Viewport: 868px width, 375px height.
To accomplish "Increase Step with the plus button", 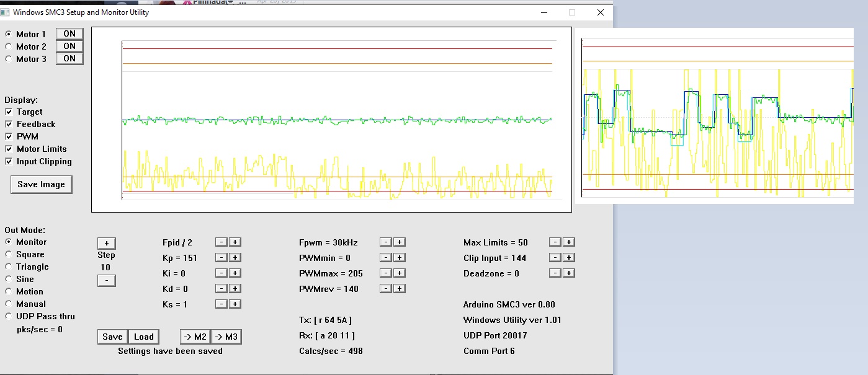I will (107, 244).
